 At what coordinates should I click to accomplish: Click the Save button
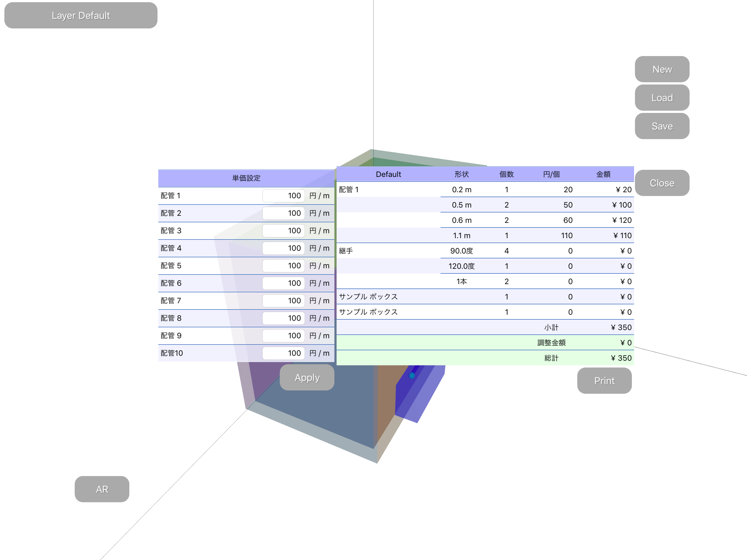662,126
